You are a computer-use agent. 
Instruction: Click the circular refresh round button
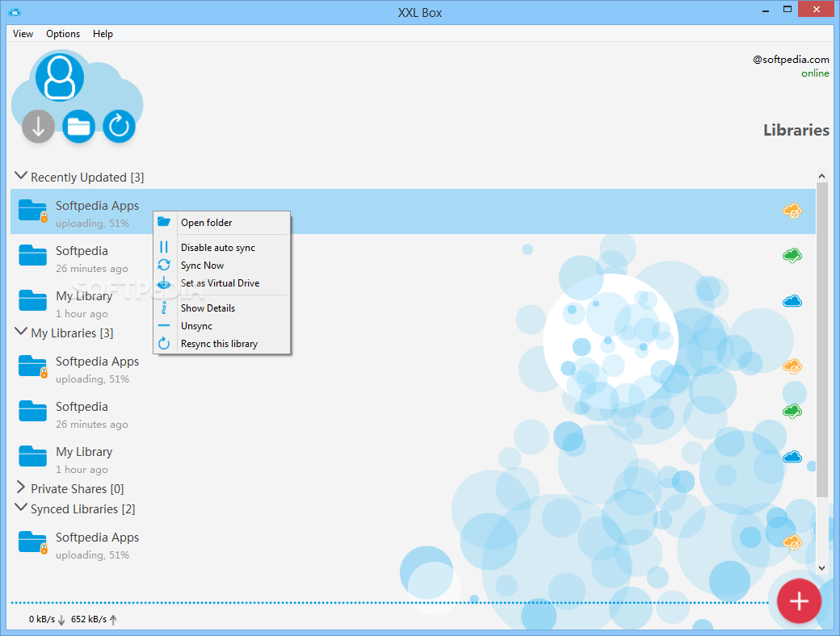[x=119, y=127]
